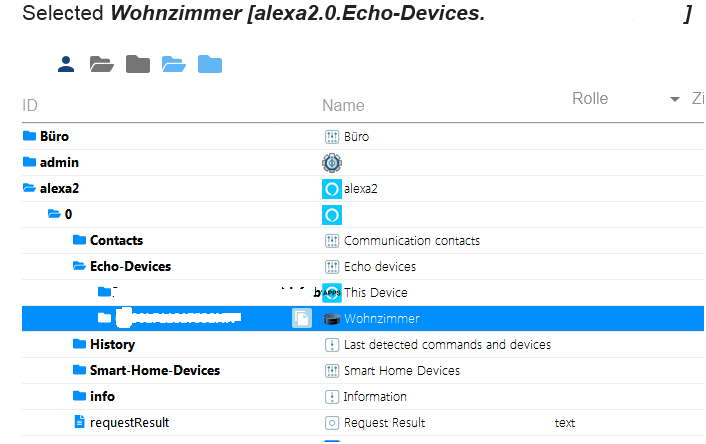This screenshot has height=444, width=706.
Task: Expand the Büro folder
Action: point(30,136)
